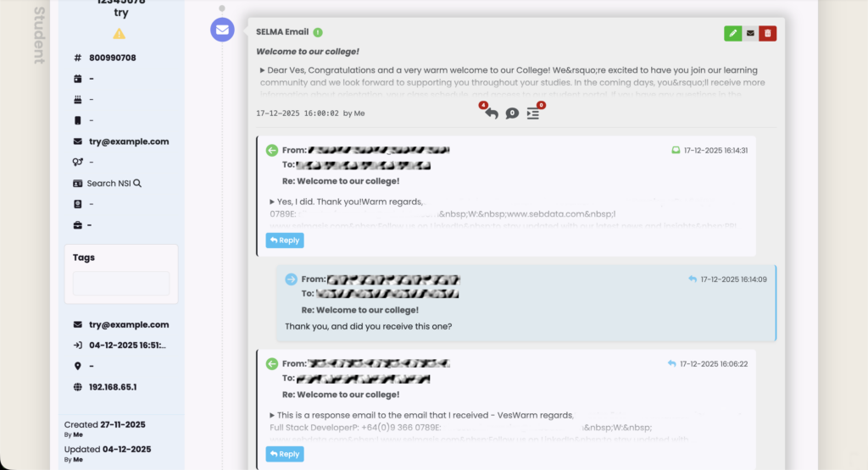Click the Search NSI link
This screenshot has height=470, width=868.
[108, 183]
